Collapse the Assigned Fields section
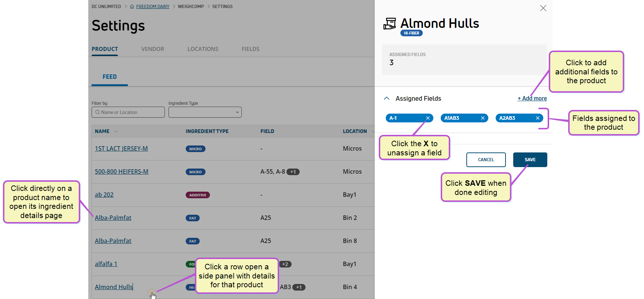This screenshot has height=299, width=644. 386,98
